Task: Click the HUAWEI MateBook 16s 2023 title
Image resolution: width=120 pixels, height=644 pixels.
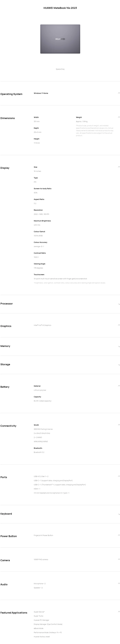Action: (x=60, y=8)
